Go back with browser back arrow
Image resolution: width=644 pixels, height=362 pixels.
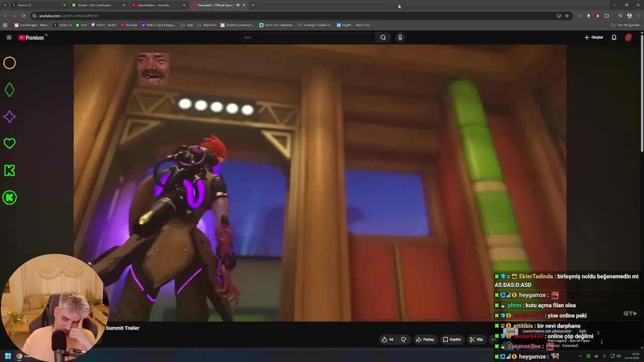[6, 16]
